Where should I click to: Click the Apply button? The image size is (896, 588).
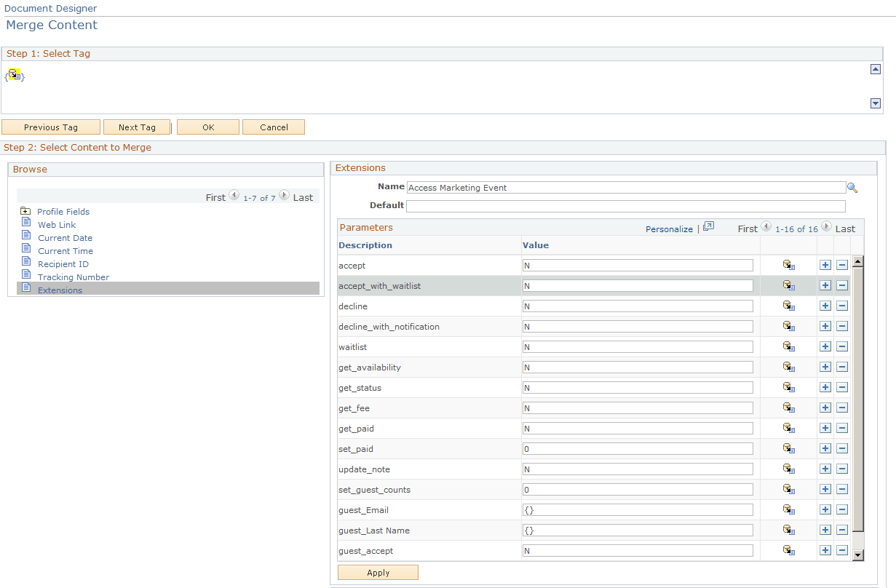[x=378, y=572]
